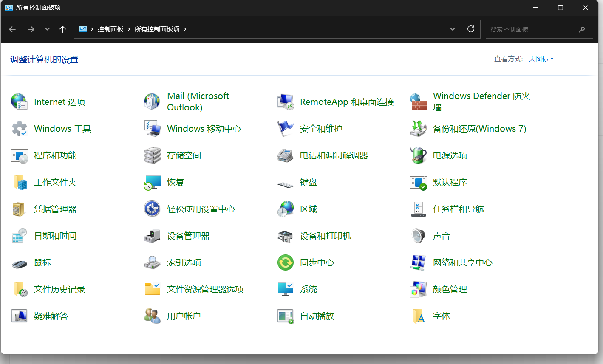Click the 同步中心 green sync icon
The width and height of the screenshot is (603, 364).
point(285,262)
